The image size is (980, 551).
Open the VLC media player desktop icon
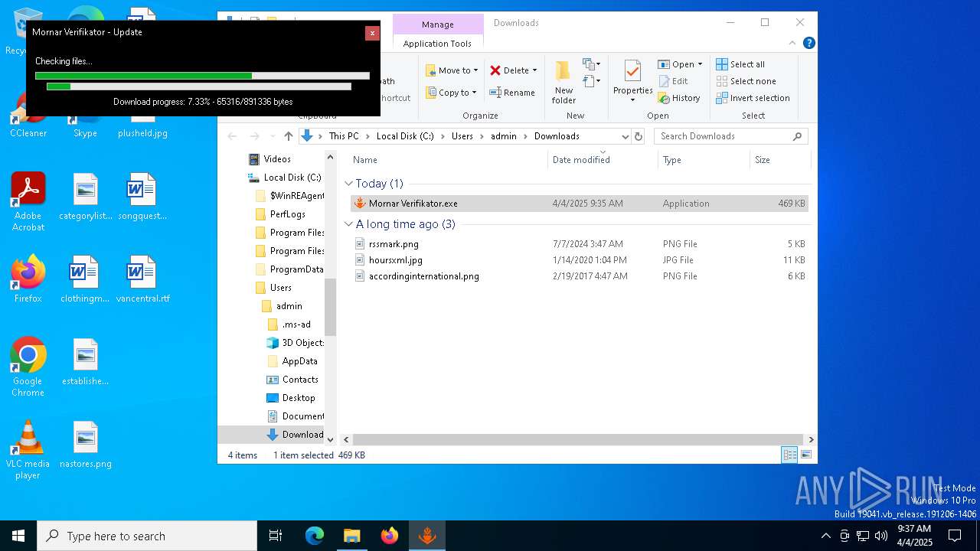click(28, 450)
